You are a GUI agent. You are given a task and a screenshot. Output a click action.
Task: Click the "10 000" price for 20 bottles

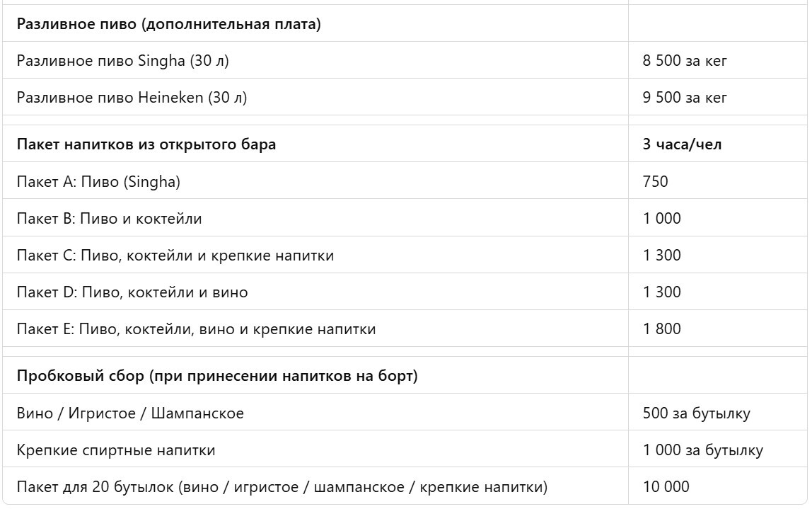pyautogui.click(x=666, y=487)
